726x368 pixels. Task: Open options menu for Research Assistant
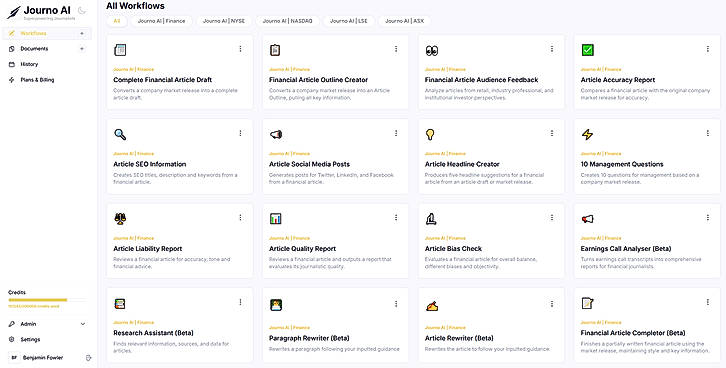pyautogui.click(x=240, y=302)
